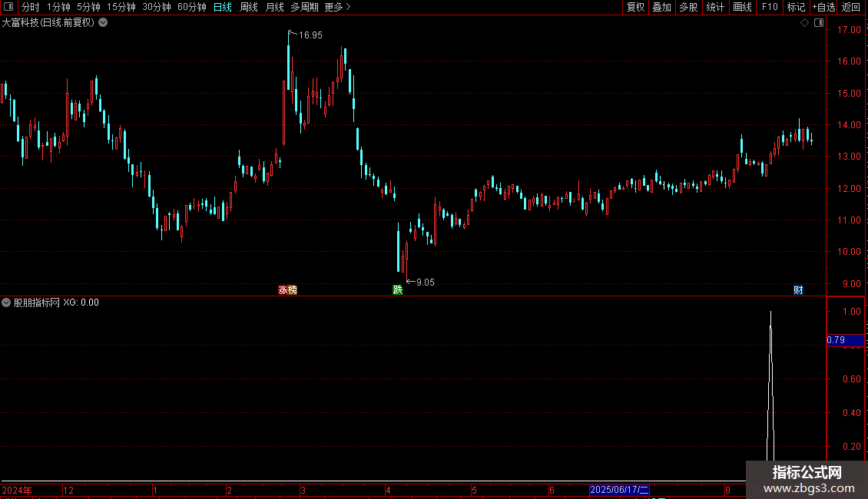The image size is (868, 499).
Task: Click the 2025/06/17 date marker on timeline
Action: (x=619, y=490)
